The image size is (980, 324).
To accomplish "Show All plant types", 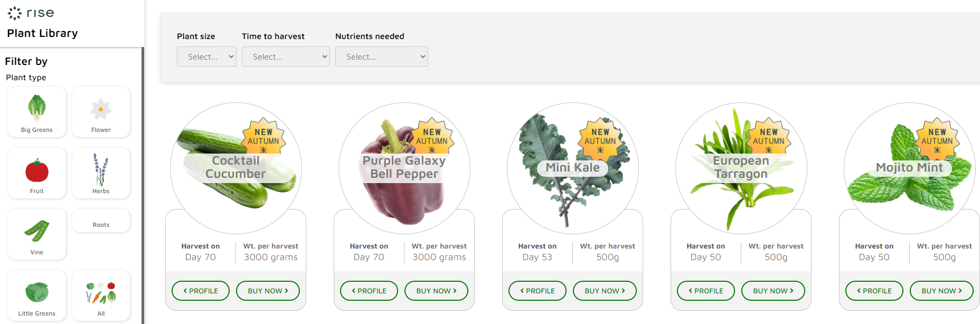I will pos(101,295).
